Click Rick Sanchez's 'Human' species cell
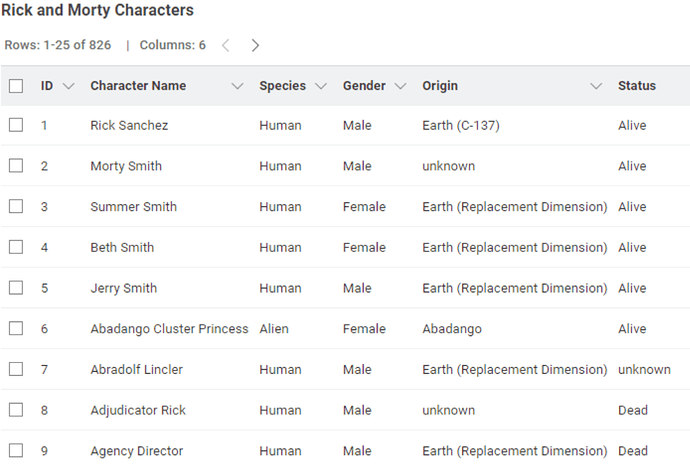690x469 pixels. [x=280, y=125]
